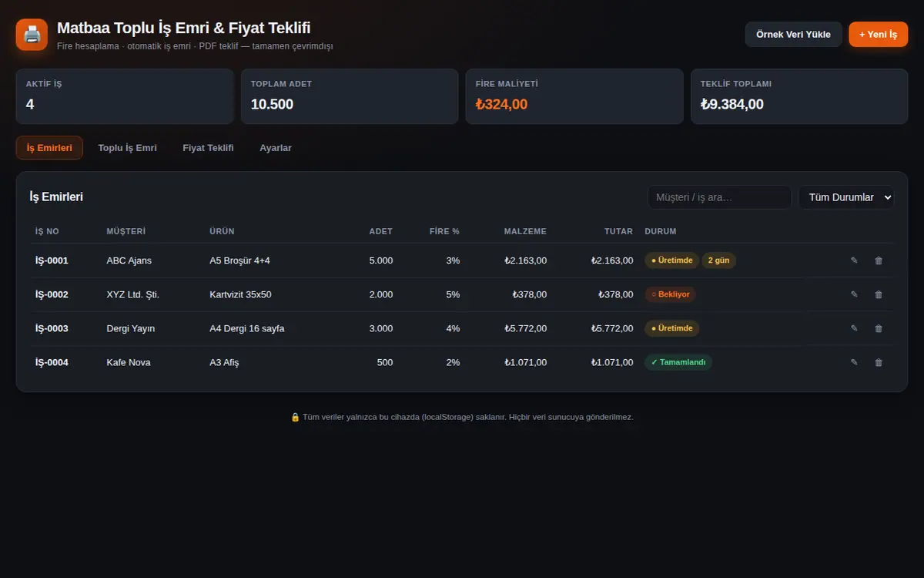Edit job İŞ-0003 with pencil icon
The height and width of the screenshot is (578, 924).
(854, 328)
